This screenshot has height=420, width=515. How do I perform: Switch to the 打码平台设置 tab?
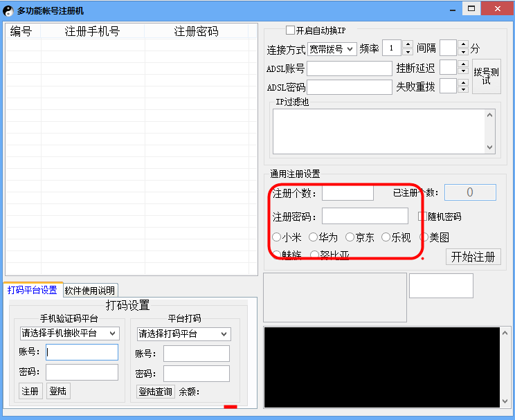pos(33,290)
